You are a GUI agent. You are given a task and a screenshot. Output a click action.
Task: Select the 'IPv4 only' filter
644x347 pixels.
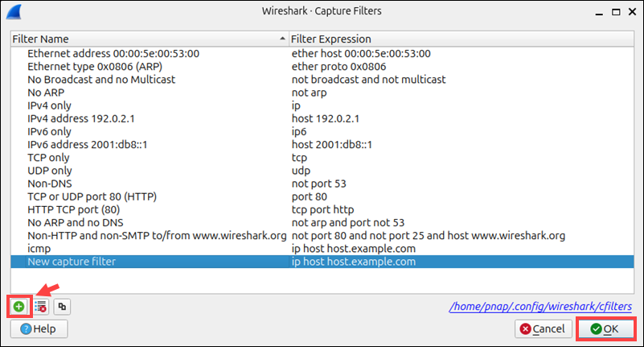tap(49, 105)
